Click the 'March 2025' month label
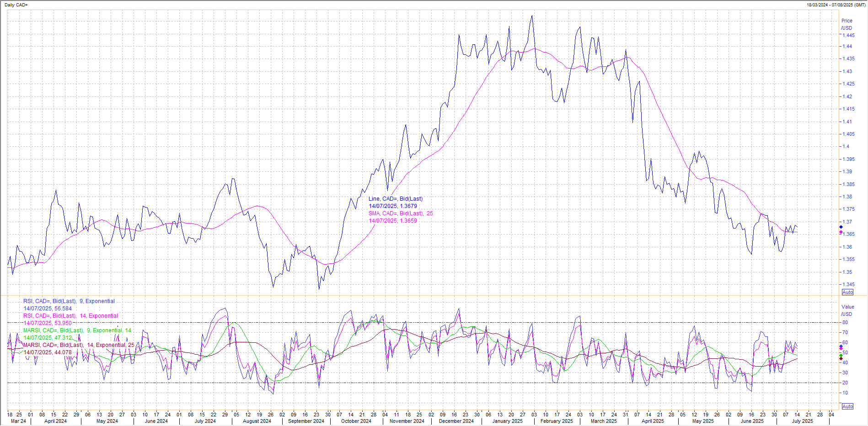 point(604,421)
